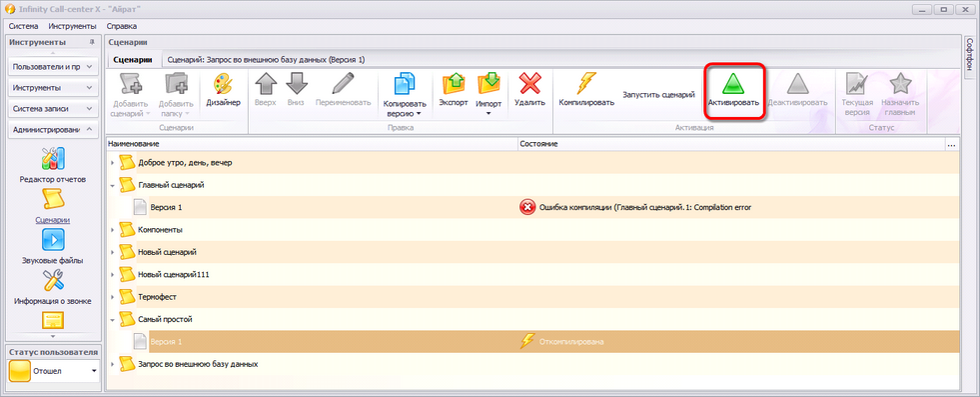Click the sidebar scroll-down arrow
Image resolution: width=980 pixels, height=397 pixels.
click(x=53, y=336)
